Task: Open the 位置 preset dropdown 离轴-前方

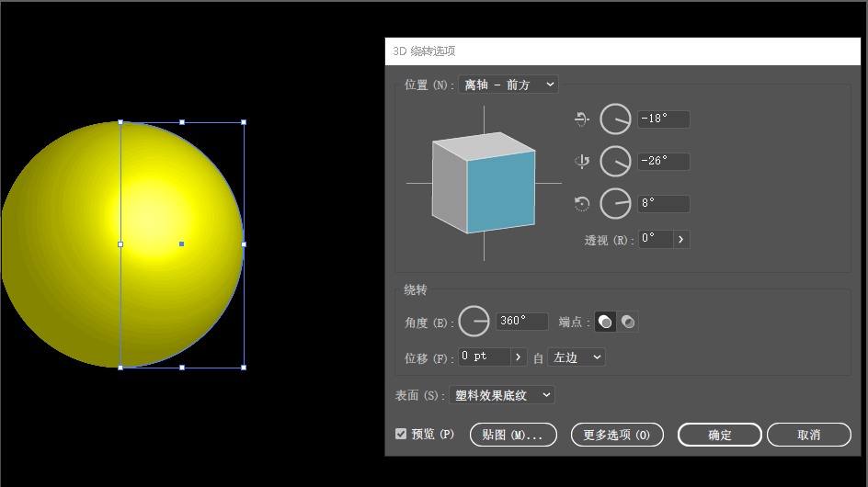Action: click(508, 85)
